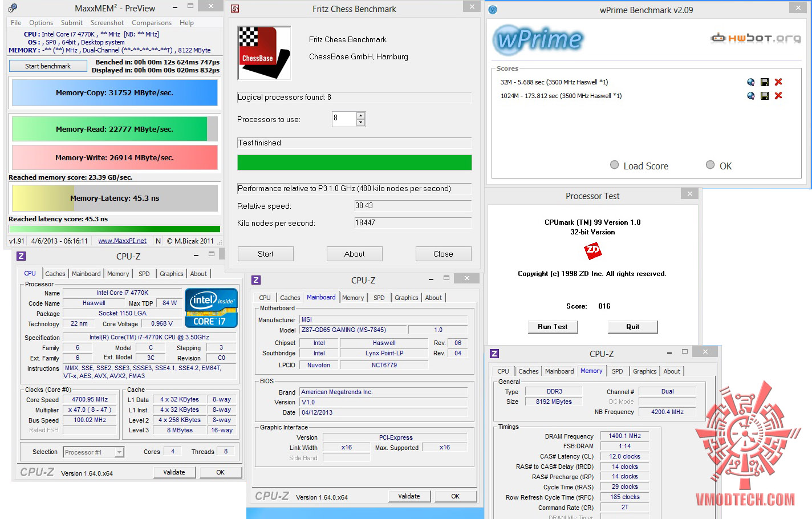Viewport: 812px width, 519px height.
Task: Open the File menu in MaxxMEM
Action: point(16,23)
